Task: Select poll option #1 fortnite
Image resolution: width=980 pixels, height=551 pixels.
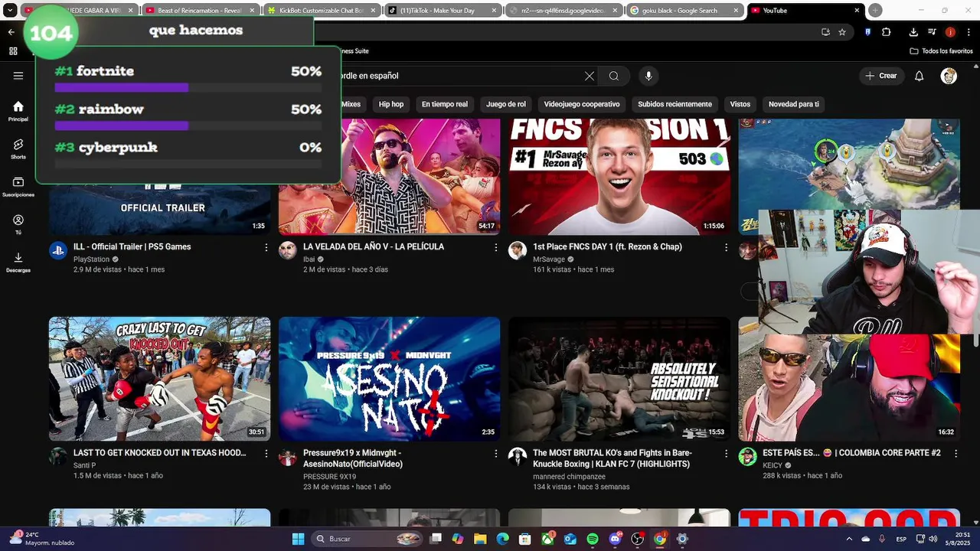Action: point(188,77)
